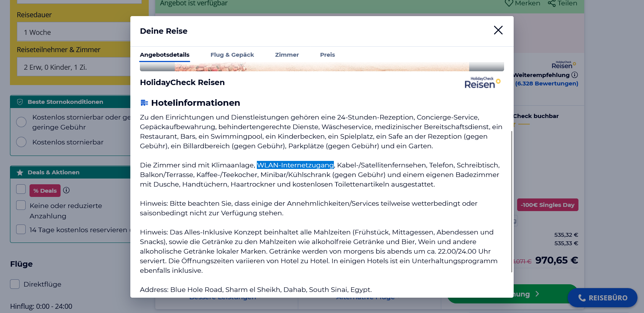Check Keine oder reduzierte Anzahlung
The width and height of the screenshot is (644, 313).
pyautogui.click(x=21, y=205)
